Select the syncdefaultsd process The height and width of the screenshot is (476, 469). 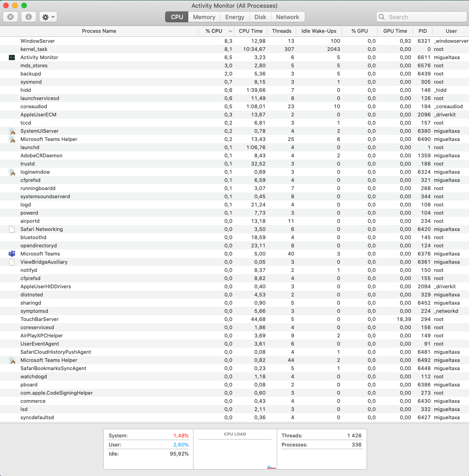click(235, 418)
